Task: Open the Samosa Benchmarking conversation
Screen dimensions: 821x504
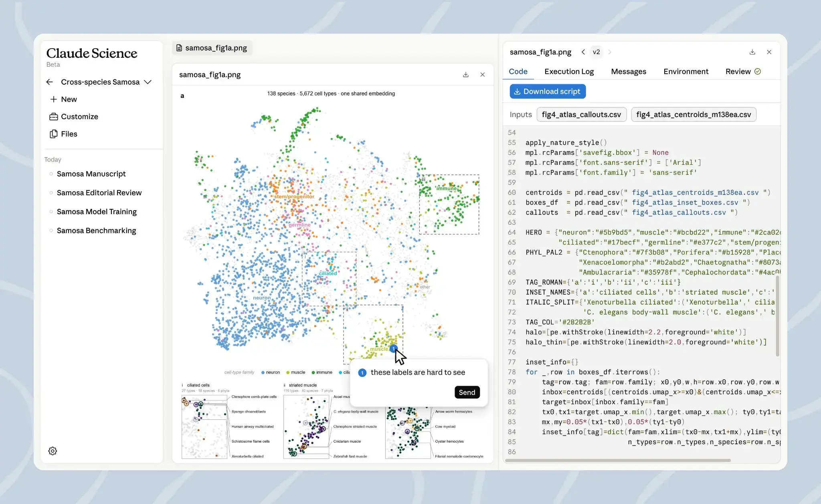Action: [96, 231]
